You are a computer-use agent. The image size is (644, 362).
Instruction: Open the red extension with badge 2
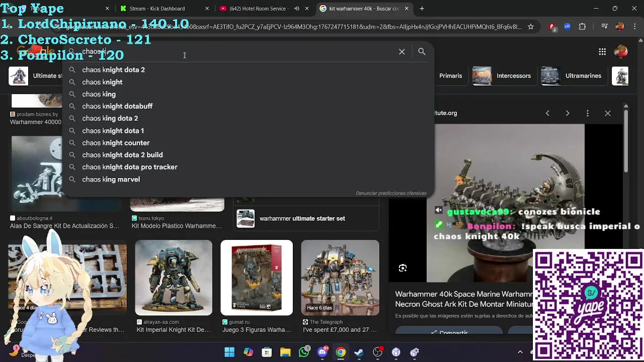click(553, 27)
